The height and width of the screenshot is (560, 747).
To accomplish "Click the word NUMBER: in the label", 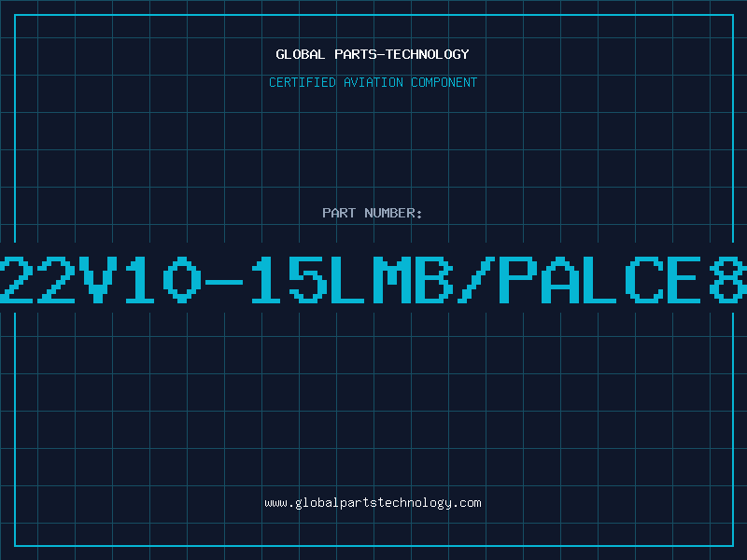I will (x=393, y=213).
